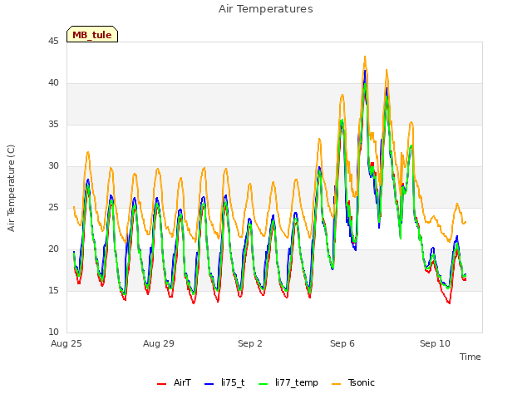
Task: Click the 30 y-axis tick label
Action: 53,165
